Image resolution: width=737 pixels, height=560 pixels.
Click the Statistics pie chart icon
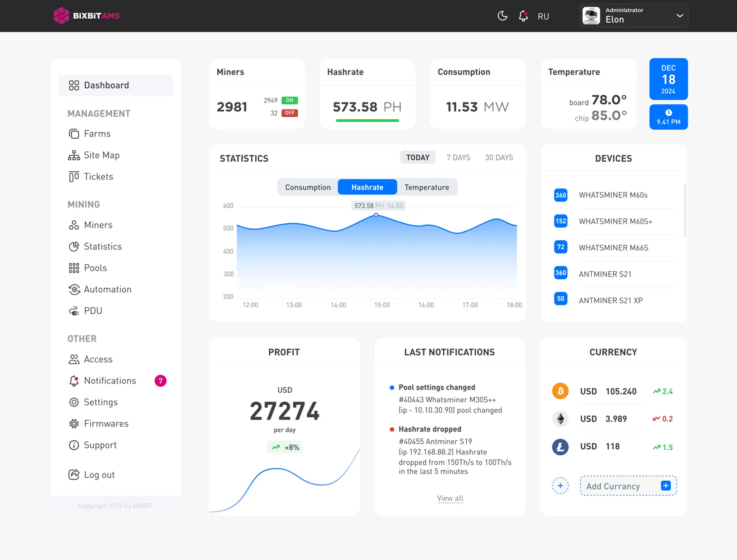[74, 247]
